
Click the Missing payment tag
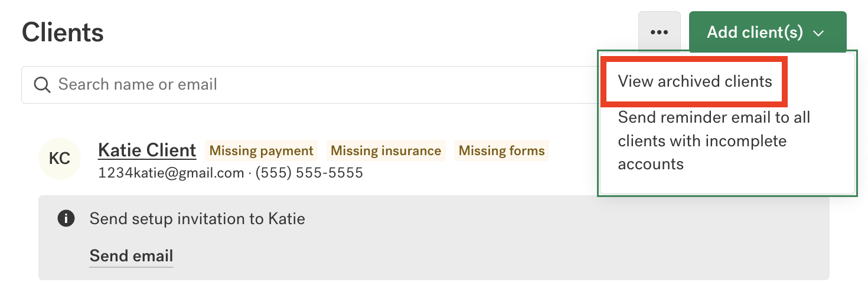coord(261,151)
